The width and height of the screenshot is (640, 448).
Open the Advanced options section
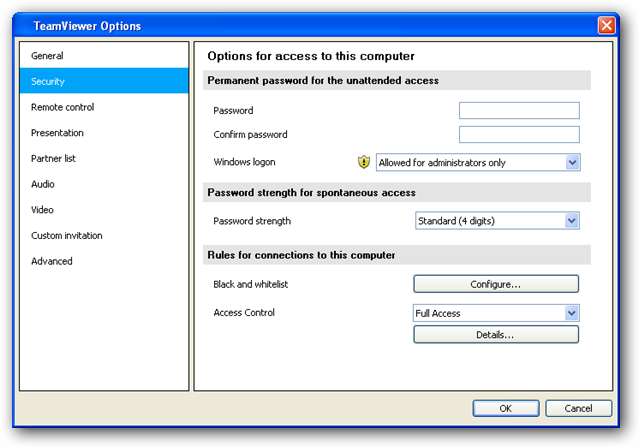click(52, 262)
